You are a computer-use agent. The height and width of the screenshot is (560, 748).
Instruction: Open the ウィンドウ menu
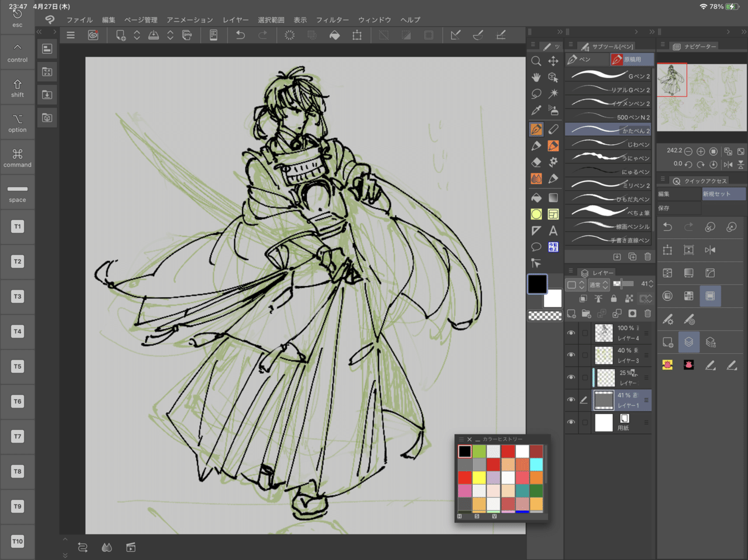[375, 20]
